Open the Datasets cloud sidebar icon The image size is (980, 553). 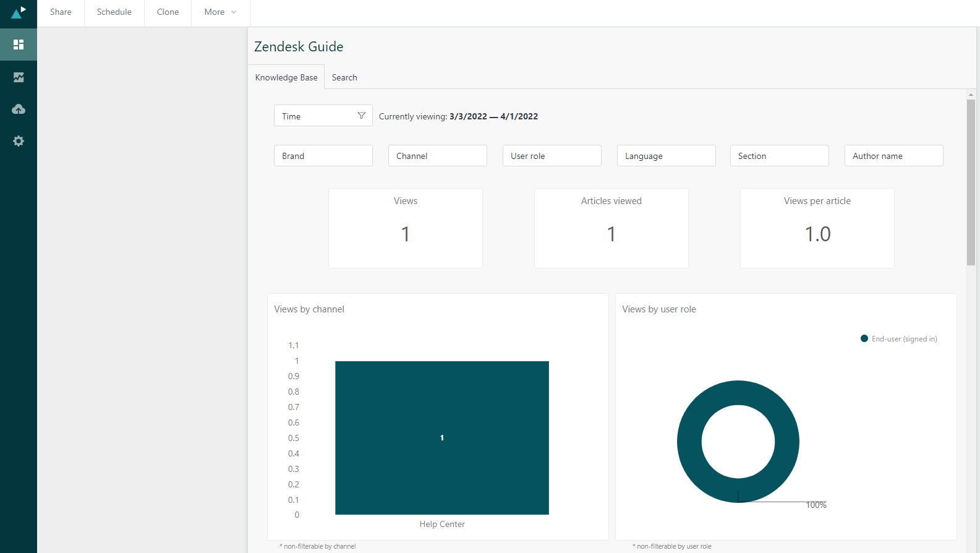(19, 109)
